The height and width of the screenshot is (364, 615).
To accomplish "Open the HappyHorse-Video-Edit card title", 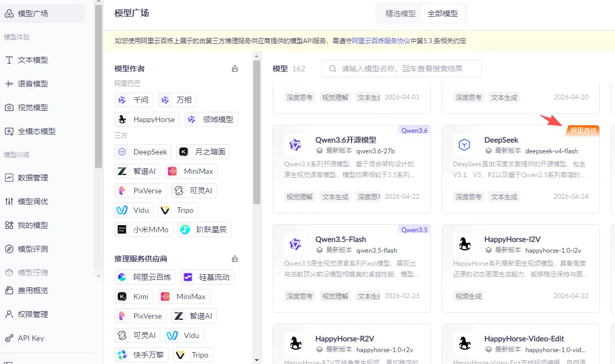I will coord(524,339).
